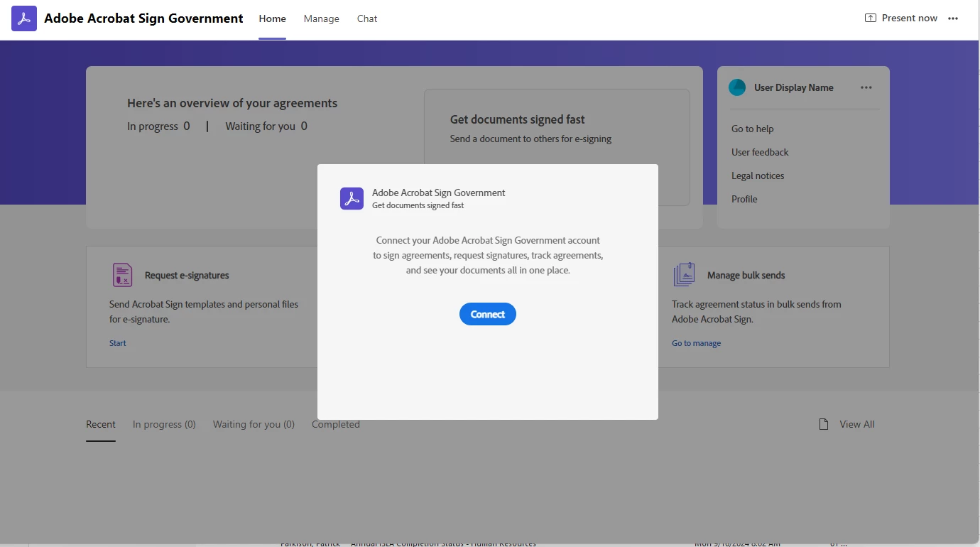Open the User feedback link

760,152
